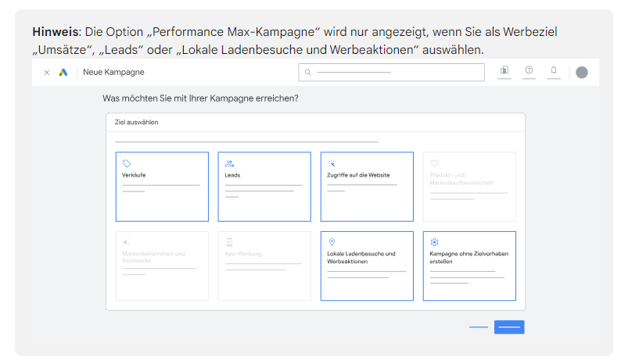Select the Leads goal card
Screen dimensions: 632x364
click(264, 187)
